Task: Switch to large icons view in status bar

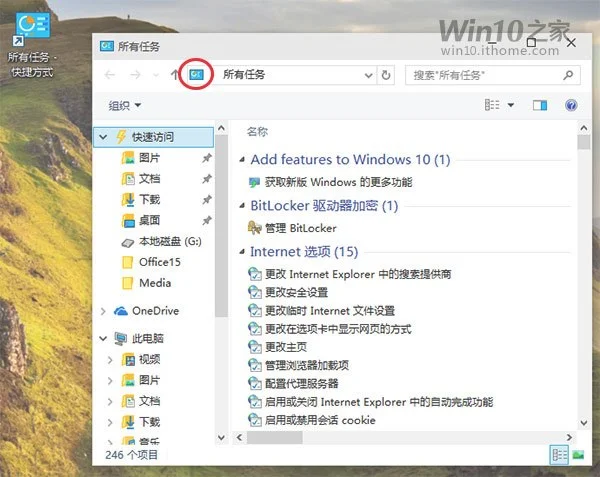Action: [578, 455]
